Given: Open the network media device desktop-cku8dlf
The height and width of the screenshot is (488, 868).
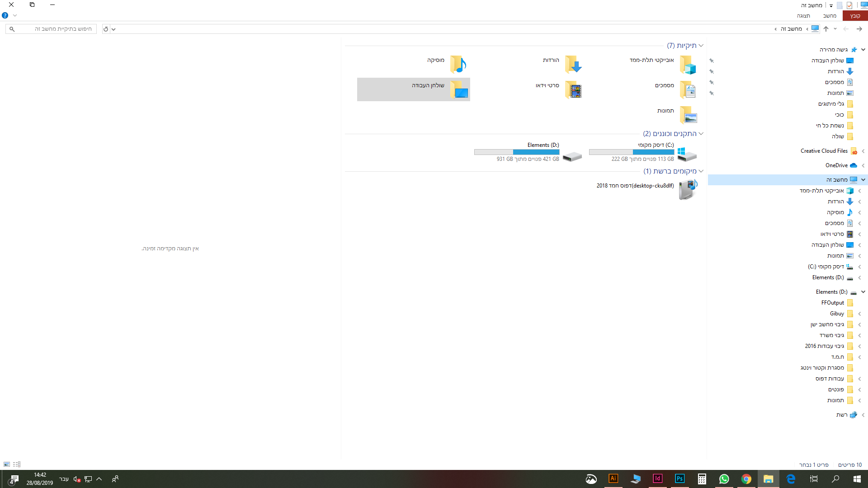Looking at the screenshot, I should 687,189.
